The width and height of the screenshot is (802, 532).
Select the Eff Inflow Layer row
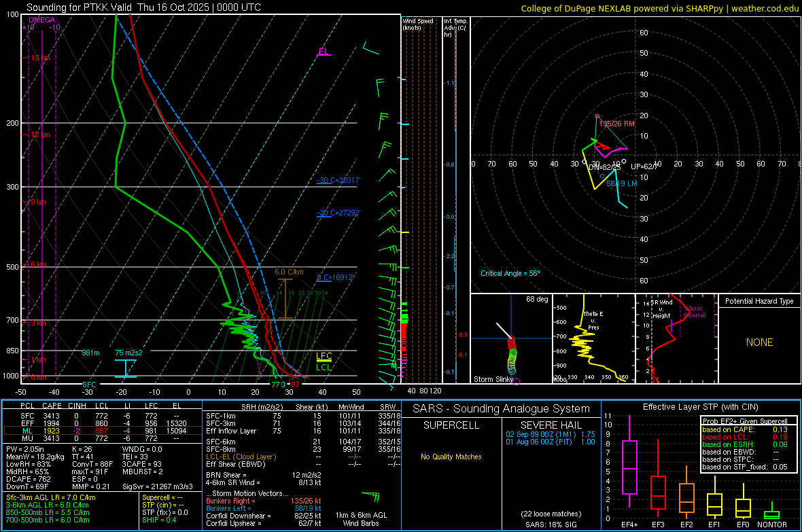[x=303, y=431]
